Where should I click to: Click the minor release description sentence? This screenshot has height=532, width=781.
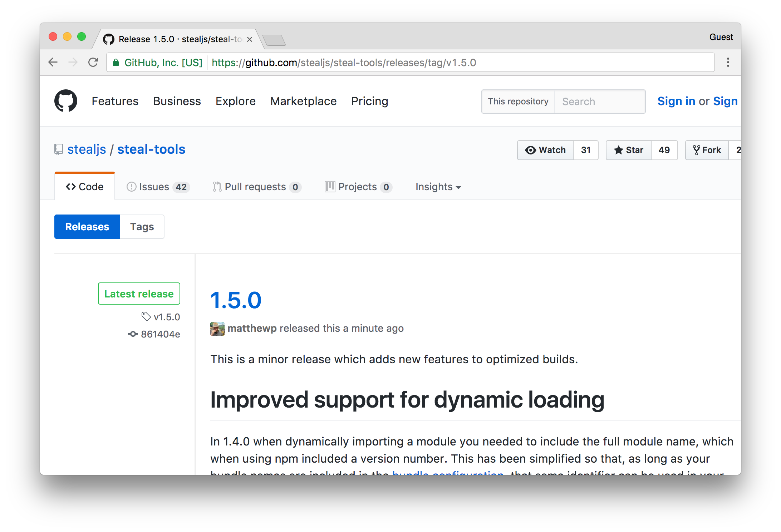click(x=394, y=359)
